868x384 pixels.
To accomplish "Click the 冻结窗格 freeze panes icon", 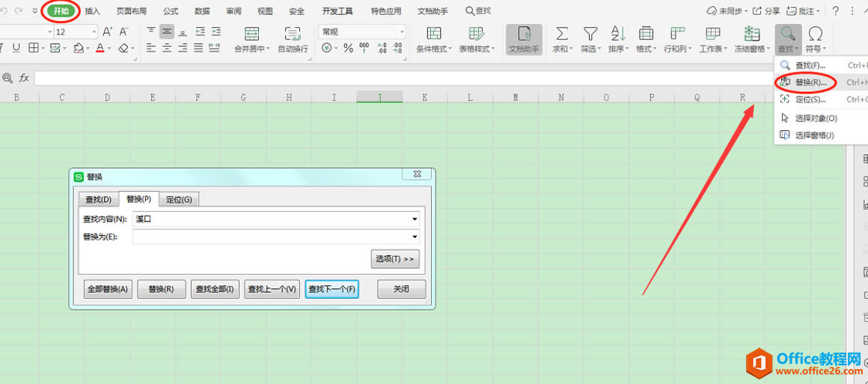I will pos(752,33).
